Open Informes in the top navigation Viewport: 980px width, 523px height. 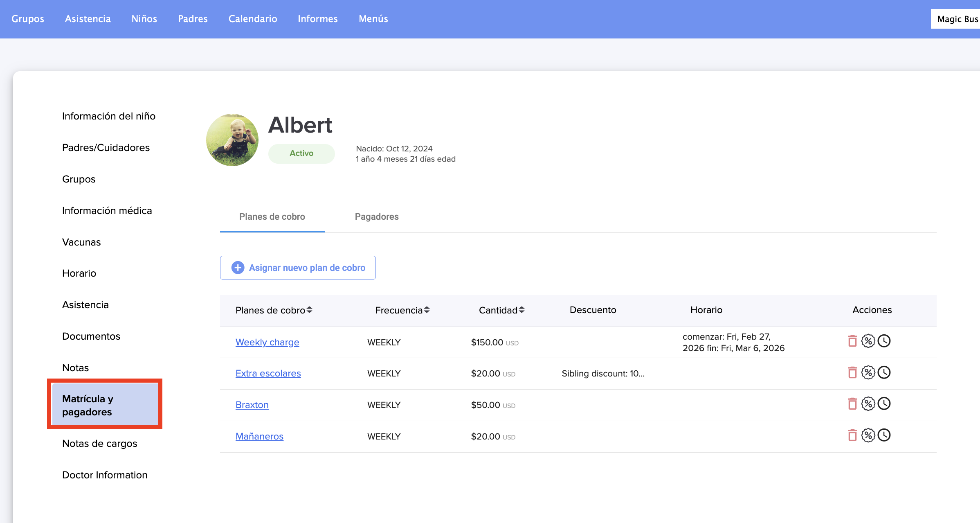317,19
